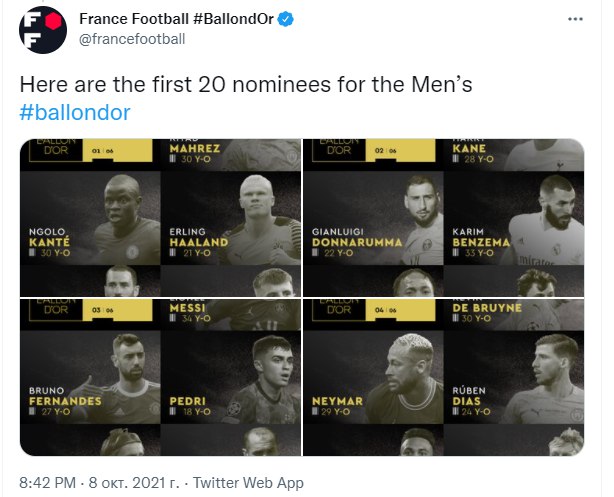This screenshot has width=614, height=497.
Task: Click the @francefootball handle
Action: tap(132, 38)
